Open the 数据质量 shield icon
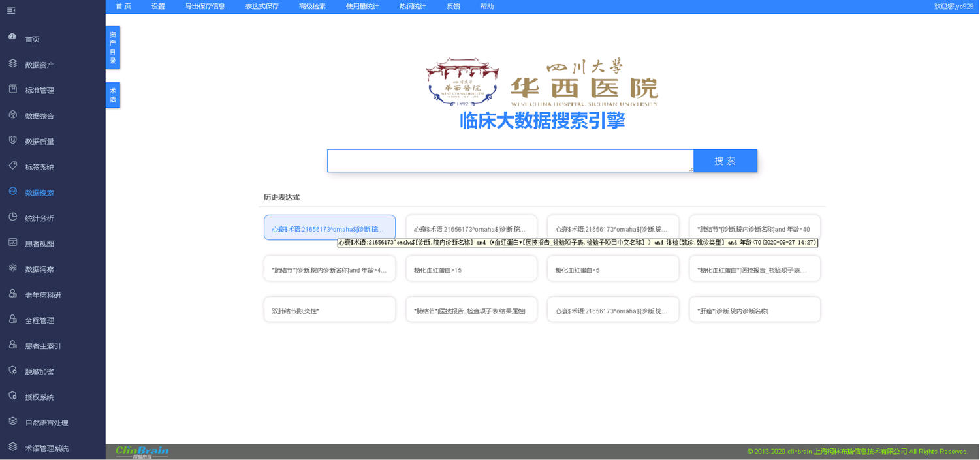The height and width of the screenshot is (460, 980). point(12,140)
